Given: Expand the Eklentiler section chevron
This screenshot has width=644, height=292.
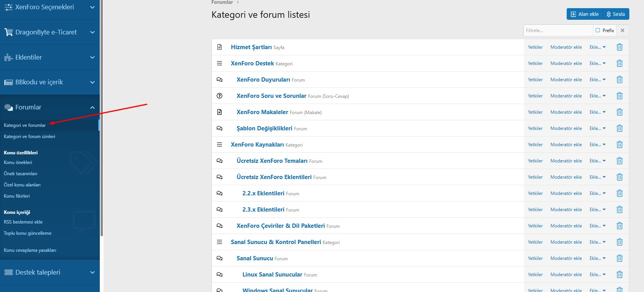Looking at the screenshot, I should [92, 58].
